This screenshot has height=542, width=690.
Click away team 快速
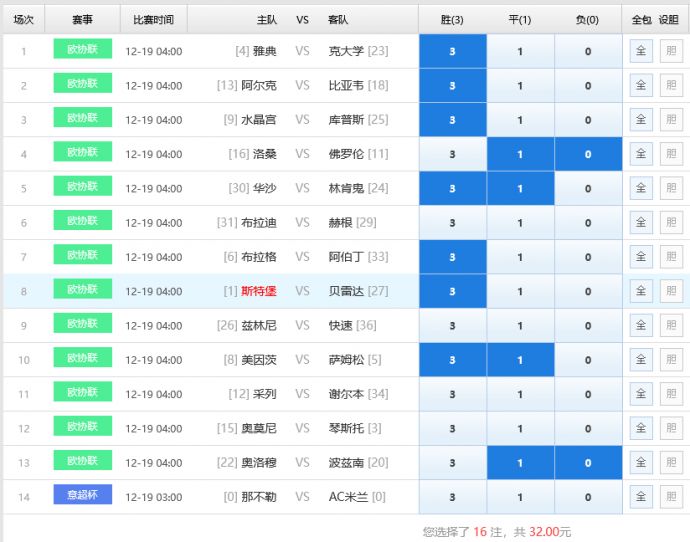[341, 326]
